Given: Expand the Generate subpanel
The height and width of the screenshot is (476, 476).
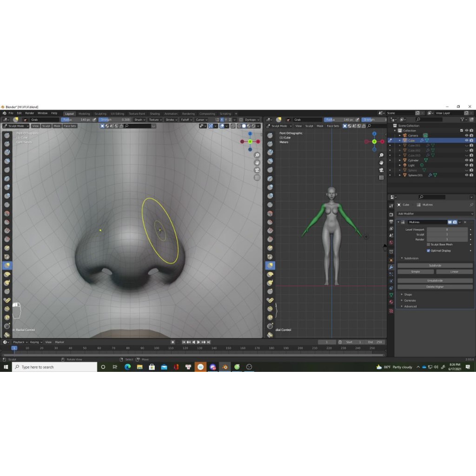Looking at the screenshot, I should pyautogui.click(x=410, y=301).
